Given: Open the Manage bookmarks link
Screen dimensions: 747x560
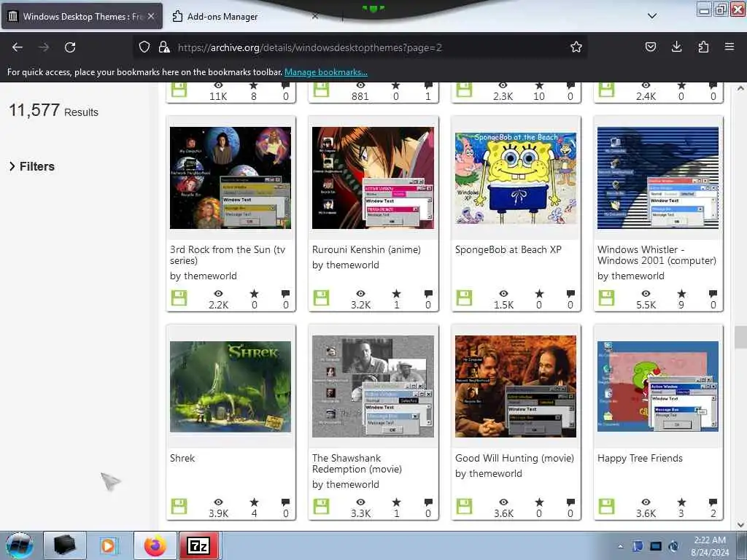Looking at the screenshot, I should (326, 72).
